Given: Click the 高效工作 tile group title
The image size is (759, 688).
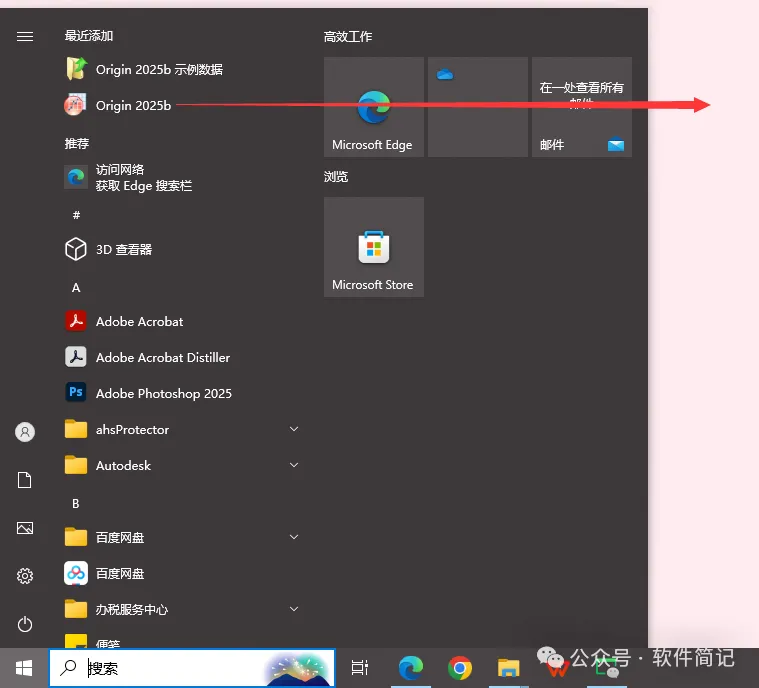Looking at the screenshot, I should (348, 37).
